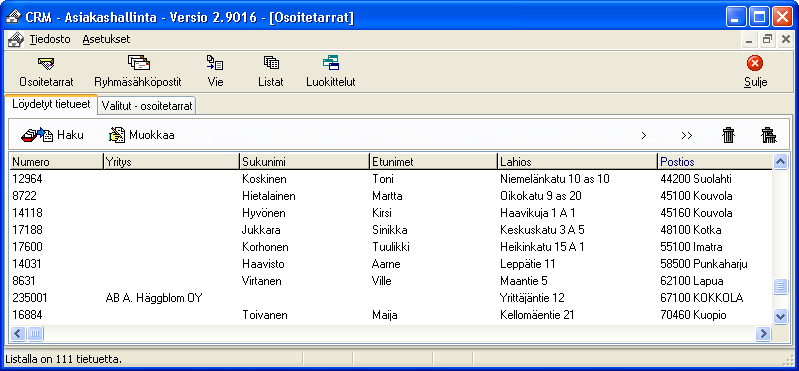
Task: Click Keskuskatu 3 A 5 address
Action: click(x=542, y=230)
